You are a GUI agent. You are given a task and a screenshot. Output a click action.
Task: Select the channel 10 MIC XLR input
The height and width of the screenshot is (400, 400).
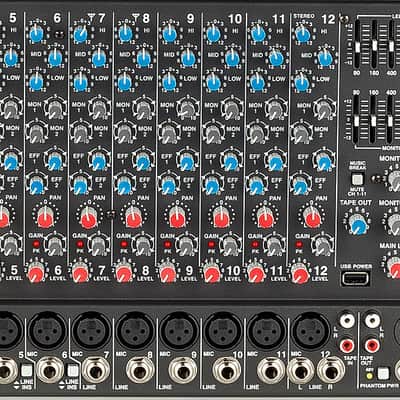click(x=224, y=330)
